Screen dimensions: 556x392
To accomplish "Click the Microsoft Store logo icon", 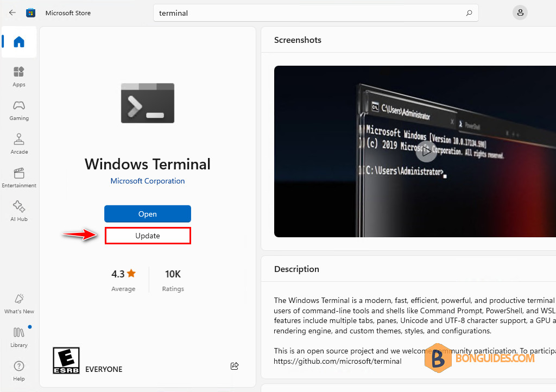I will pyautogui.click(x=30, y=13).
